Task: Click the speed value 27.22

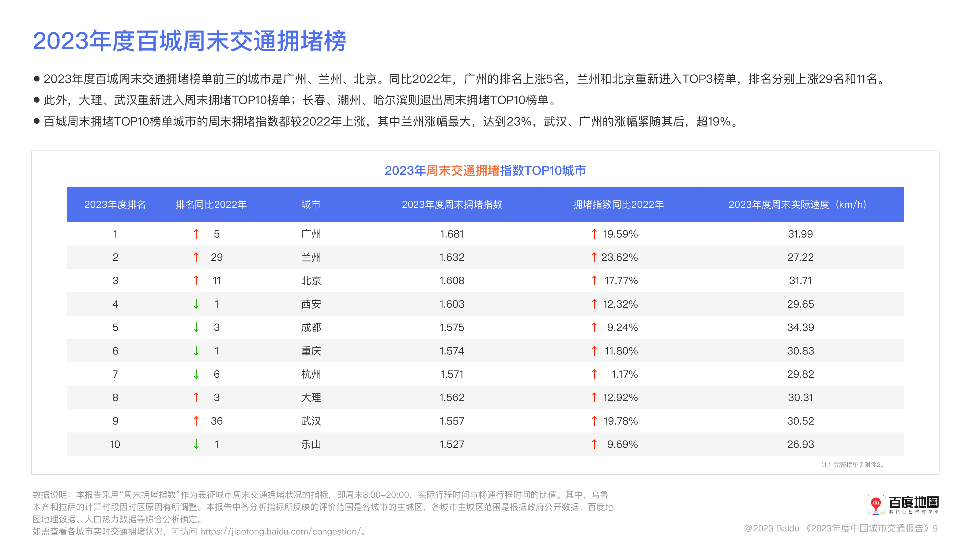Action: pos(801,257)
